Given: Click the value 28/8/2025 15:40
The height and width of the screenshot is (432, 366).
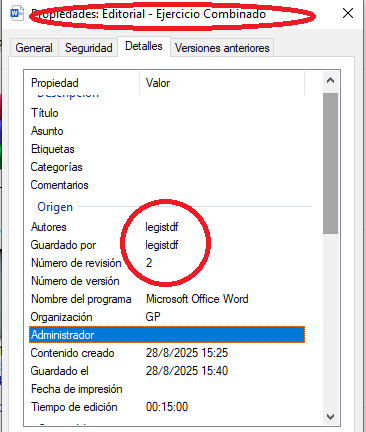Looking at the screenshot, I should (x=187, y=371).
